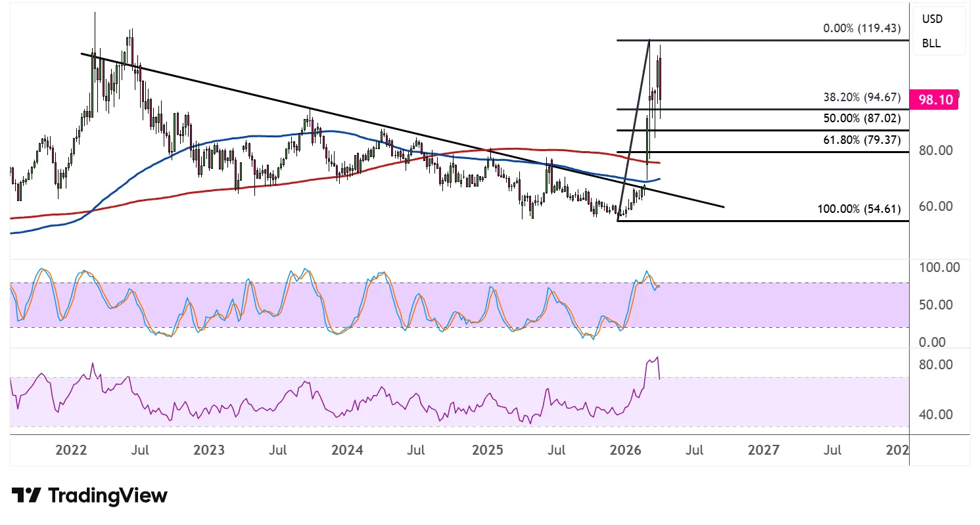Select the USD currency label
Viewport: 980px width, 525px height.
(932, 20)
